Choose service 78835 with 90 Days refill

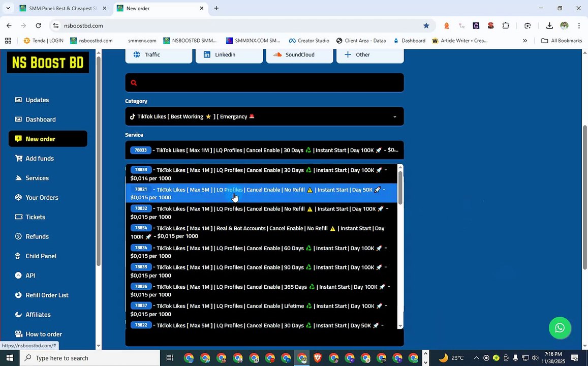click(x=261, y=271)
